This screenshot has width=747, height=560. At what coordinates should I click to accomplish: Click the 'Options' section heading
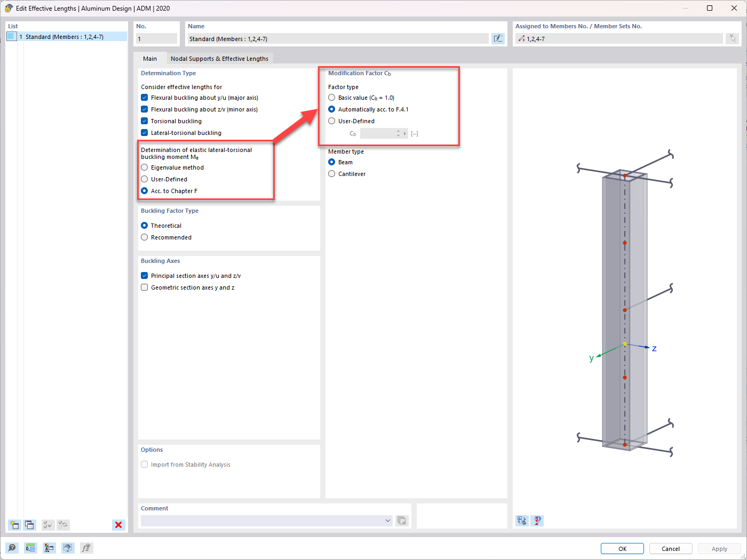152,450
